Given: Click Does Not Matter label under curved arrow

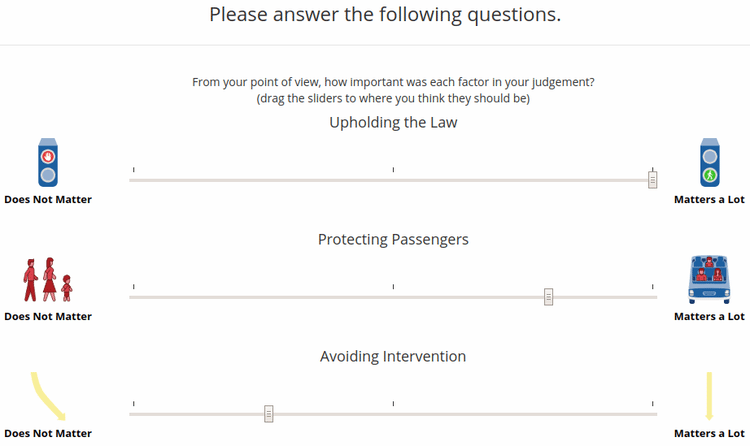Looking at the screenshot, I should point(48,434).
